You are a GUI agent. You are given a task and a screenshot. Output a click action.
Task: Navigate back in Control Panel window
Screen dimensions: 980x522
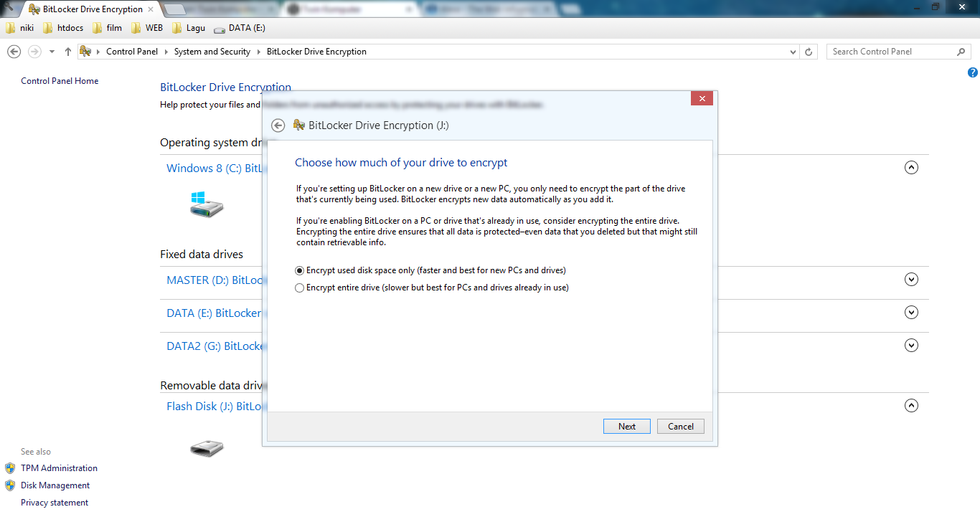(13, 52)
